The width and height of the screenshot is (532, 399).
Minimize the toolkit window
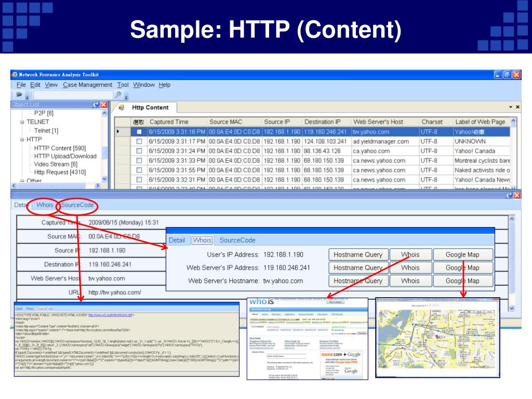pyautogui.click(x=498, y=75)
